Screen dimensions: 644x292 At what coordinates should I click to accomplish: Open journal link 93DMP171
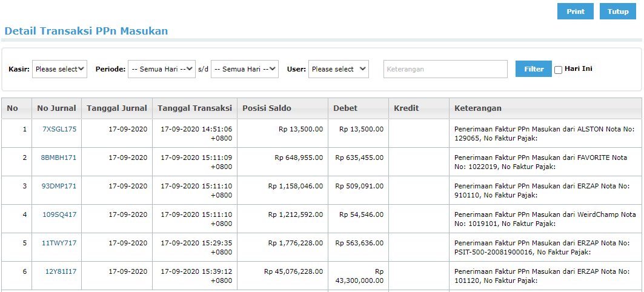pos(59,186)
